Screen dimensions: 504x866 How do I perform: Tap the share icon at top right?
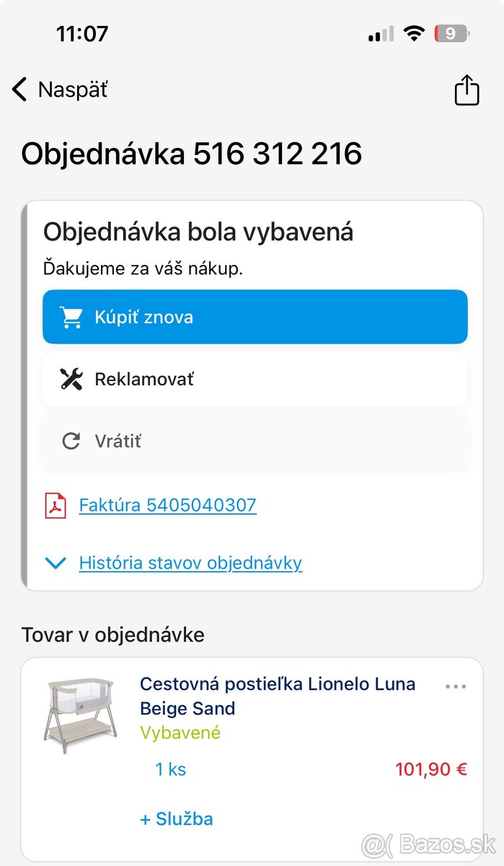[467, 89]
